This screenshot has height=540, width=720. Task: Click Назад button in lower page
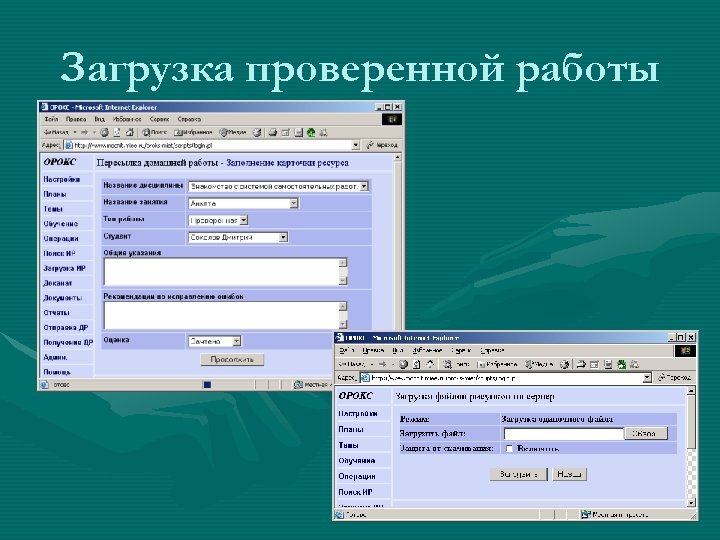(x=569, y=474)
